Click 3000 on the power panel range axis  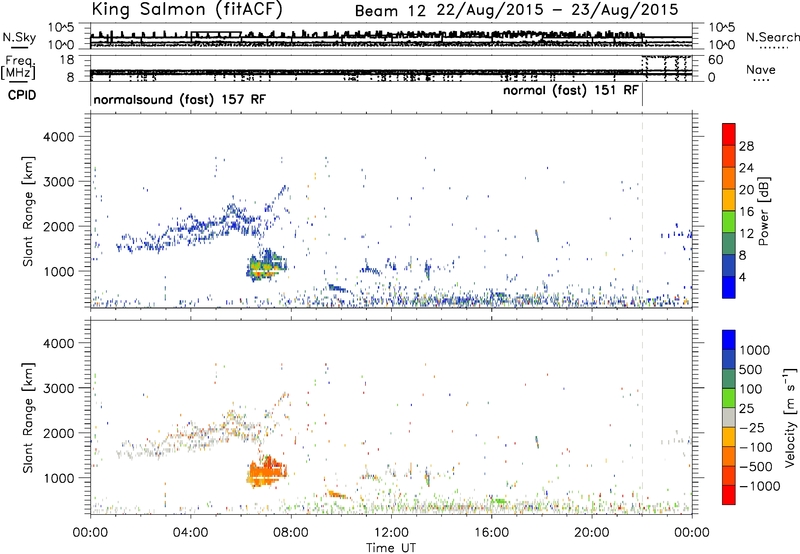pos(58,182)
